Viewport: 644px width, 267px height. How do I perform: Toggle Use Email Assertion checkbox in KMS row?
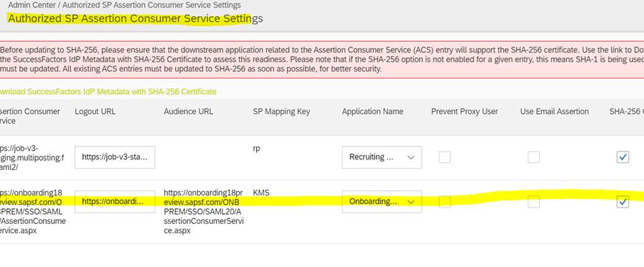[x=533, y=202]
